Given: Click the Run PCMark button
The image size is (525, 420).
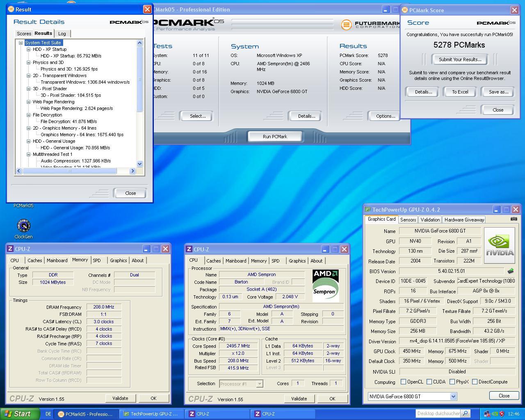Looking at the screenshot, I should click(275, 137).
